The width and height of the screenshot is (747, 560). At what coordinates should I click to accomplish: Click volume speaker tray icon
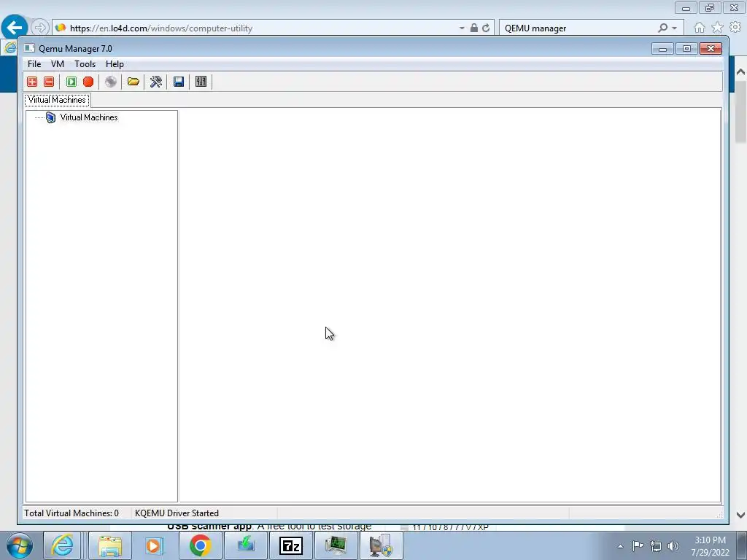tap(673, 546)
